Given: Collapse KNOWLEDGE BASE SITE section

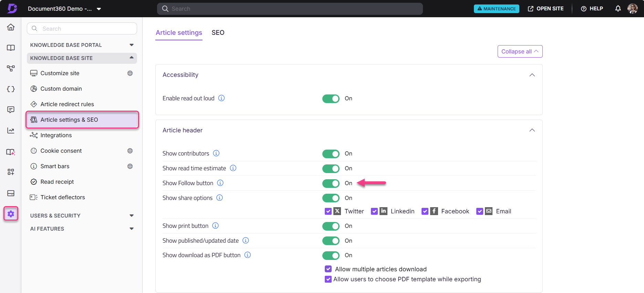Looking at the screenshot, I should 82,58.
